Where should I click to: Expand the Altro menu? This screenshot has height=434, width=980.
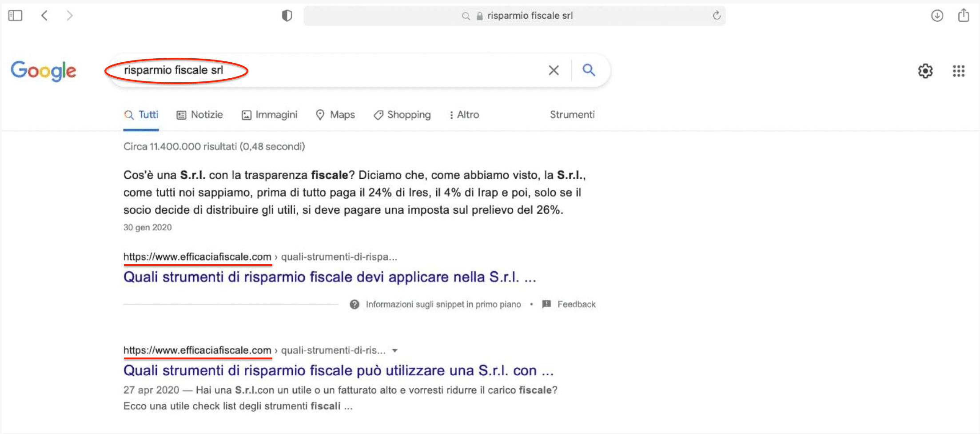coord(464,115)
